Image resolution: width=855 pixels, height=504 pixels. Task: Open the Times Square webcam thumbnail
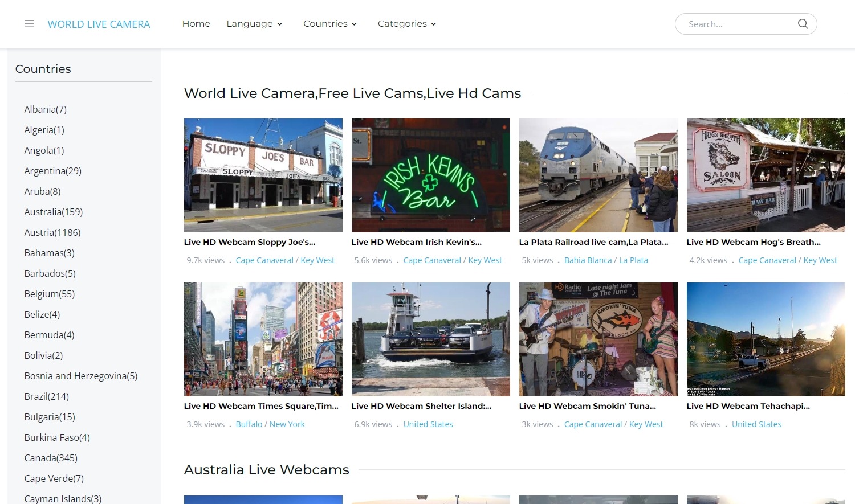263,339
